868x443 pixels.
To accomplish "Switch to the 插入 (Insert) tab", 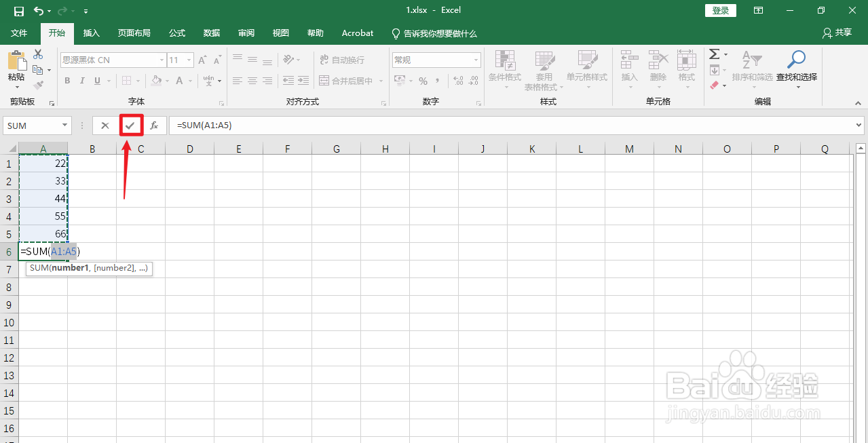I will point(91,33).
